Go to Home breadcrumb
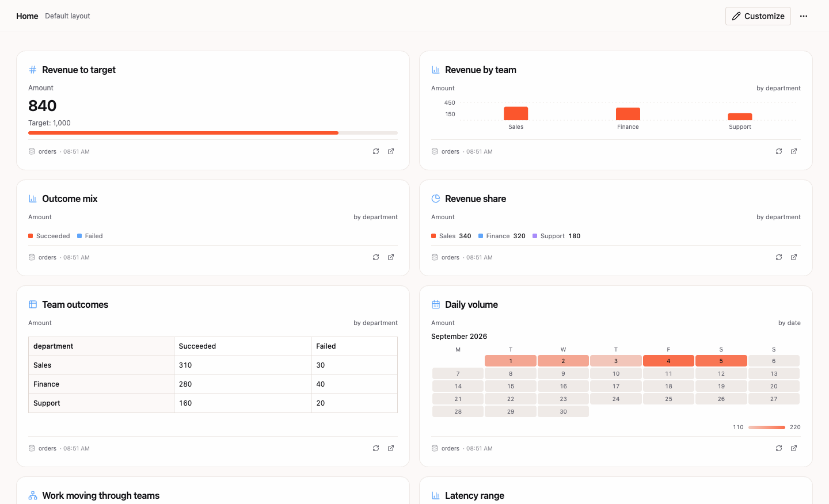The image size is (829, 504). click(x=27, y=16)
